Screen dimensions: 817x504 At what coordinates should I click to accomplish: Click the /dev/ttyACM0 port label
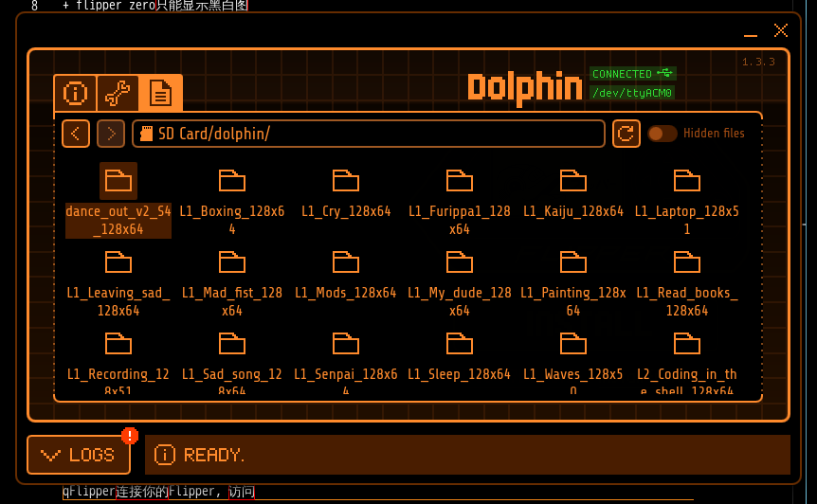click(x=632, y=93)
